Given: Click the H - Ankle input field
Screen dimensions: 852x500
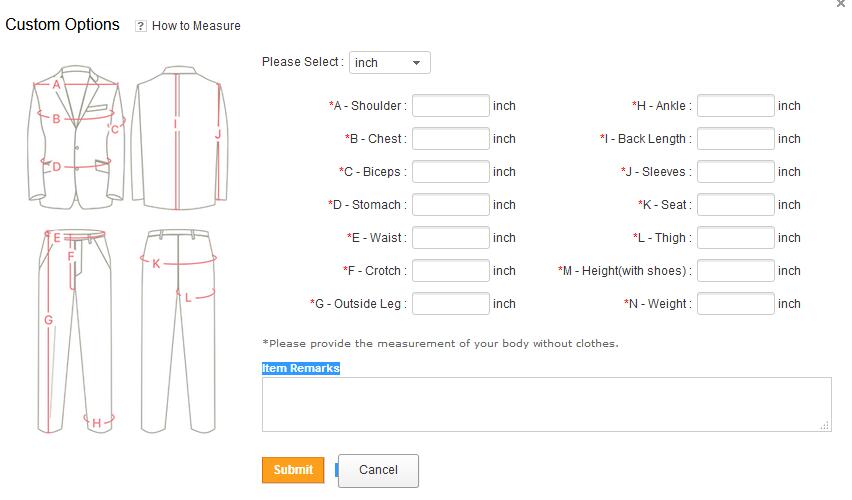Looking at the screenshot, I should coord(736,106).
